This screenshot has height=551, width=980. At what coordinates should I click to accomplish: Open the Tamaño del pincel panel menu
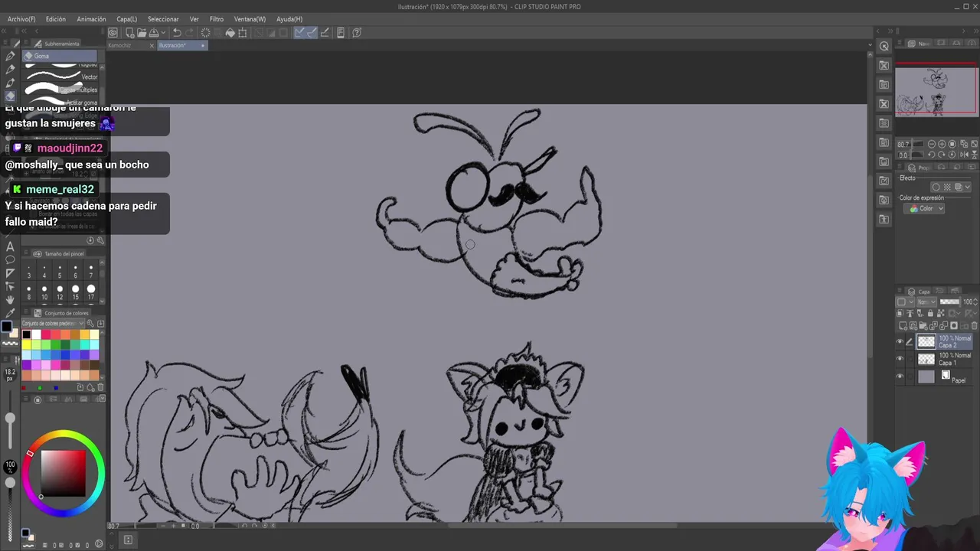click(x=28, y=253)
